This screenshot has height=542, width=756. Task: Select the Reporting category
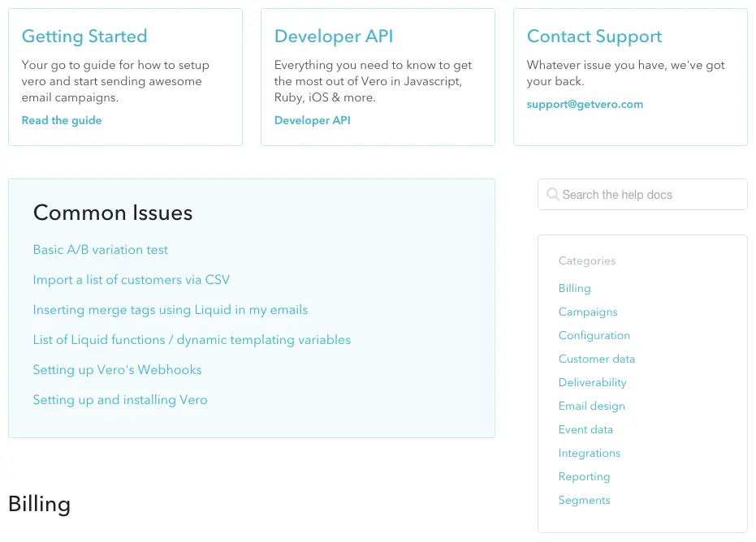(x=584, y=477)
